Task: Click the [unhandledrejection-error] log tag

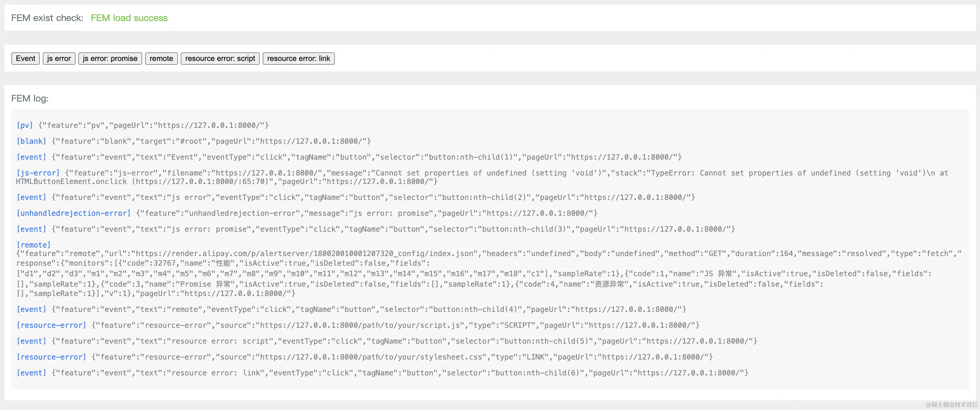Action: pos(73,213)
